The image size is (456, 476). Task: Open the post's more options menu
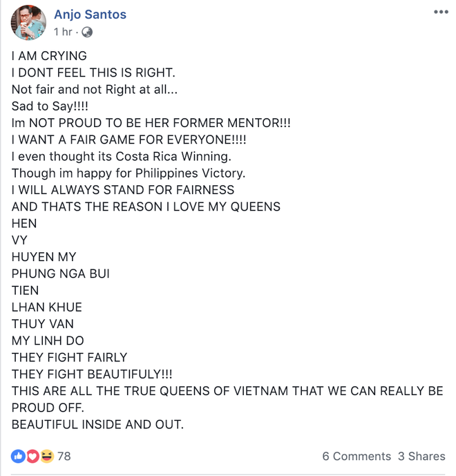click(439, 12)
